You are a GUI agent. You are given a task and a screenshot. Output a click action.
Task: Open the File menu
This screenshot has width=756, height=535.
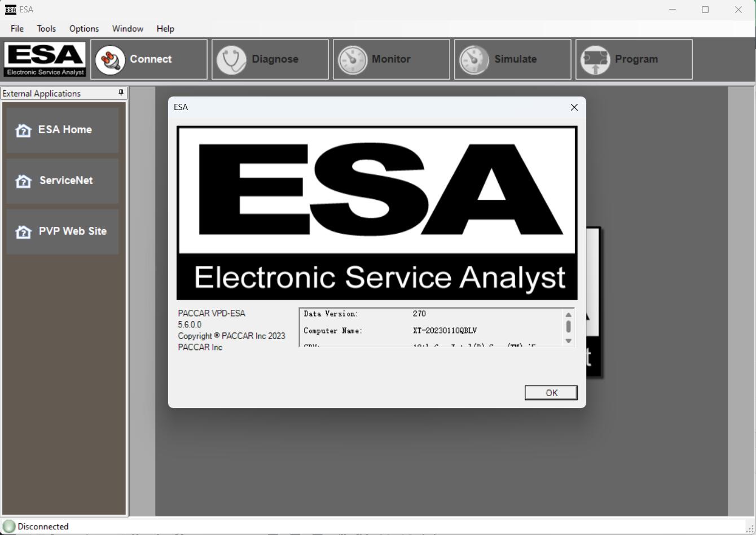[17, 28]
